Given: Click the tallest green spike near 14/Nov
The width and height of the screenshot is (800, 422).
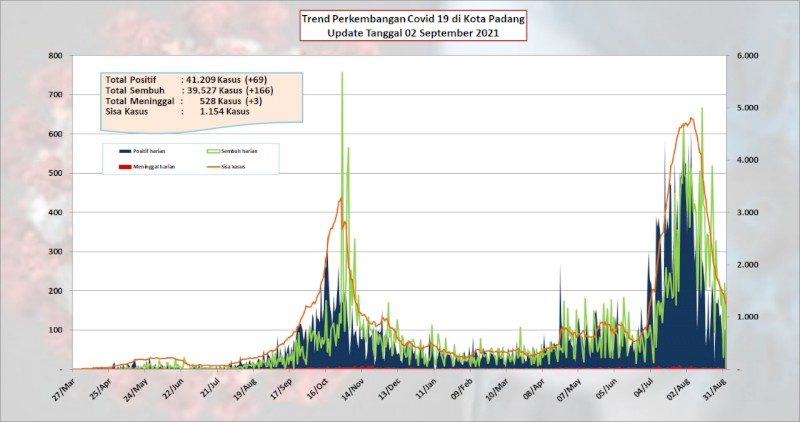Looking at the screenshot, I should click(x=342, y=73).
